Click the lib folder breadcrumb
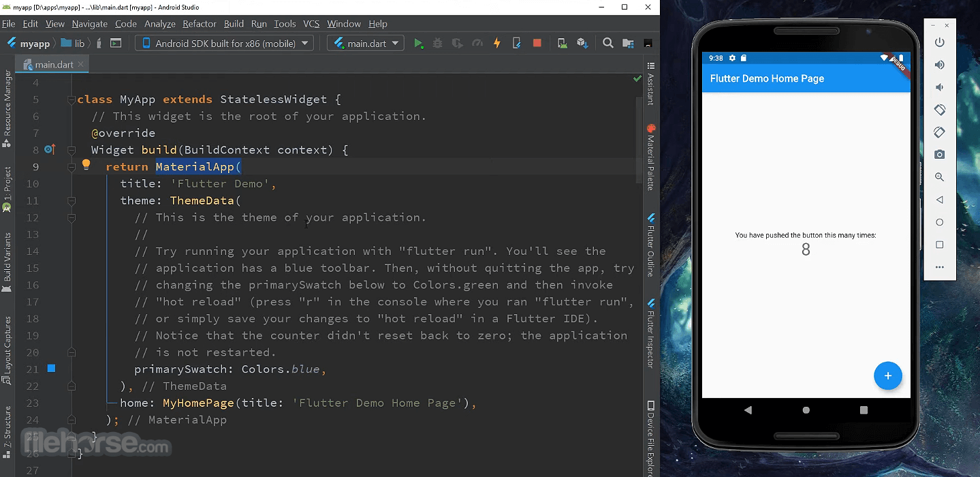The height and width of the screenshot is (477, 980). 73,43
